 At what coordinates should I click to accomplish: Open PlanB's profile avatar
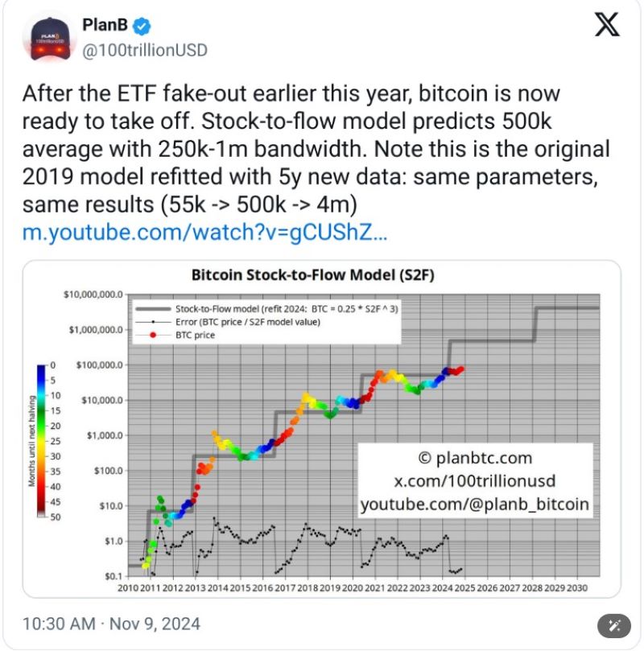(49, 39)
